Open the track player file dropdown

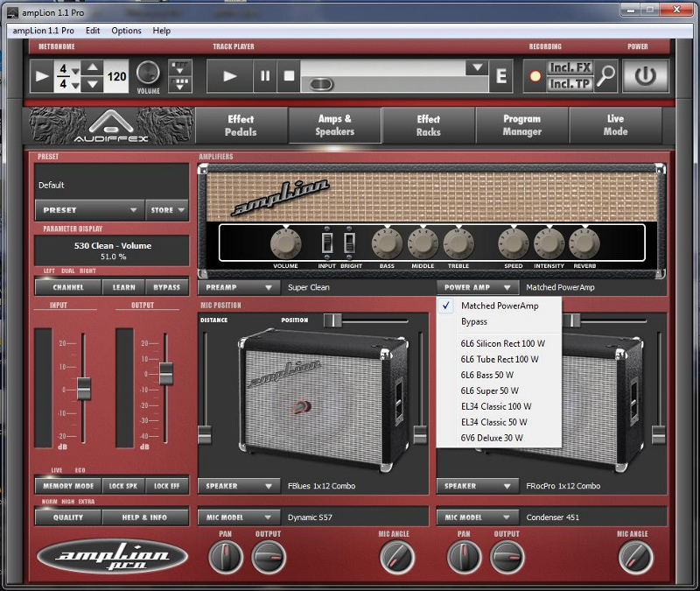pos(477,67)
